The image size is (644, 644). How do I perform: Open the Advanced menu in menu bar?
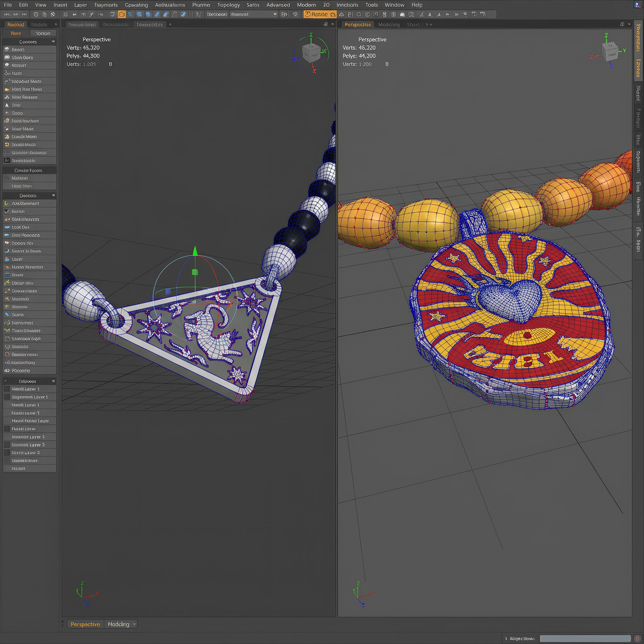coord(278,5)
